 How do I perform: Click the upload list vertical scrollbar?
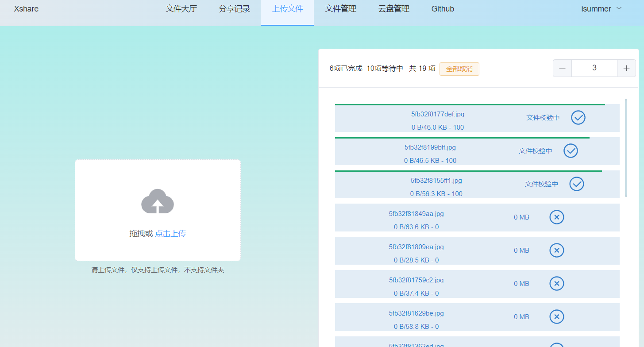[x=626, y=147]
